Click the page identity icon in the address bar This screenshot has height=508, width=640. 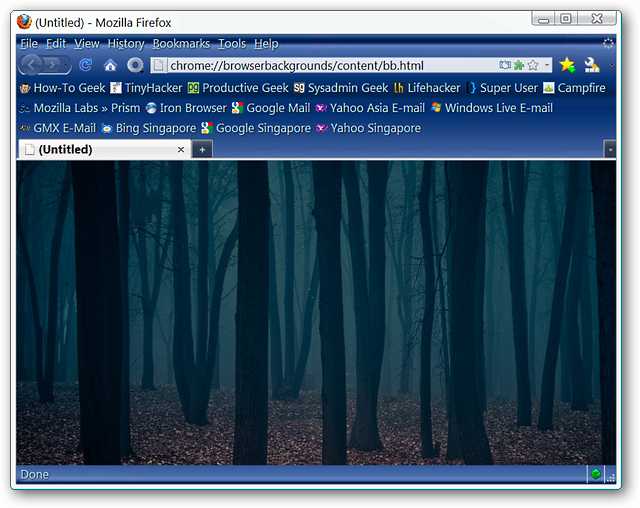tap(159, 65)
